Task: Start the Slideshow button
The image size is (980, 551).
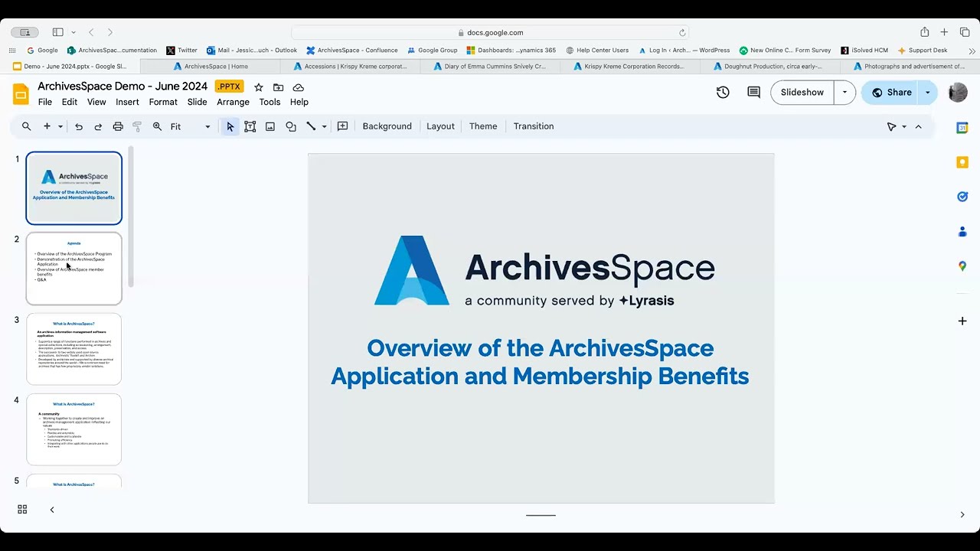Action: tap(802, 93)
